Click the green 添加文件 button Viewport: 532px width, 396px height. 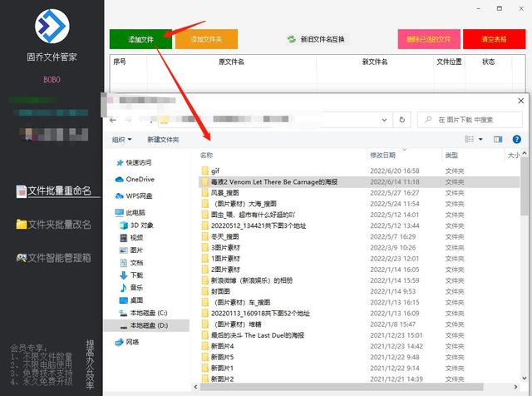(140, 38)
